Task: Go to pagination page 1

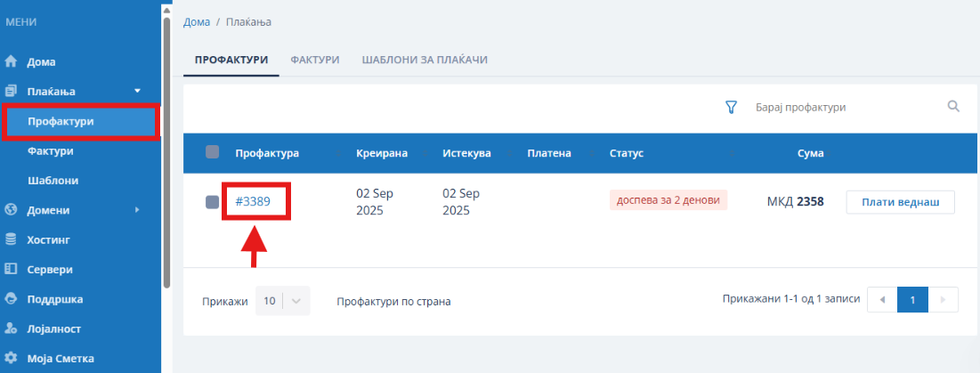Action: click(912, 300)
